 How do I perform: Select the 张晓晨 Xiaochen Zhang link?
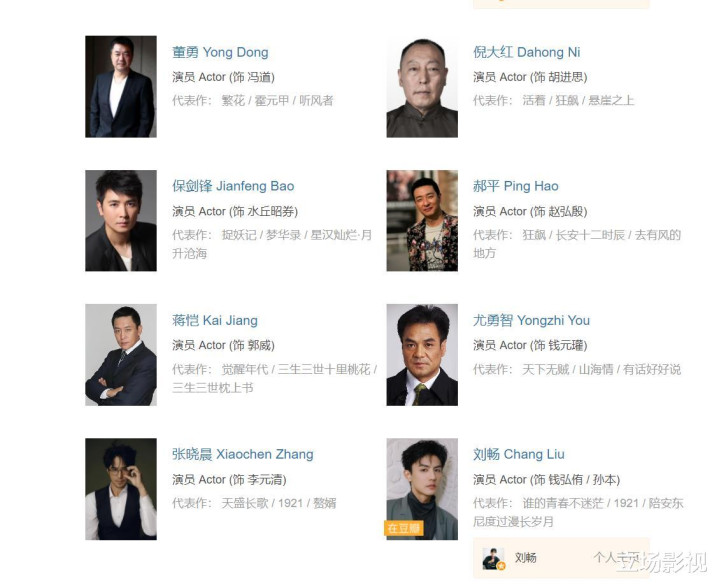click(243, 455)
